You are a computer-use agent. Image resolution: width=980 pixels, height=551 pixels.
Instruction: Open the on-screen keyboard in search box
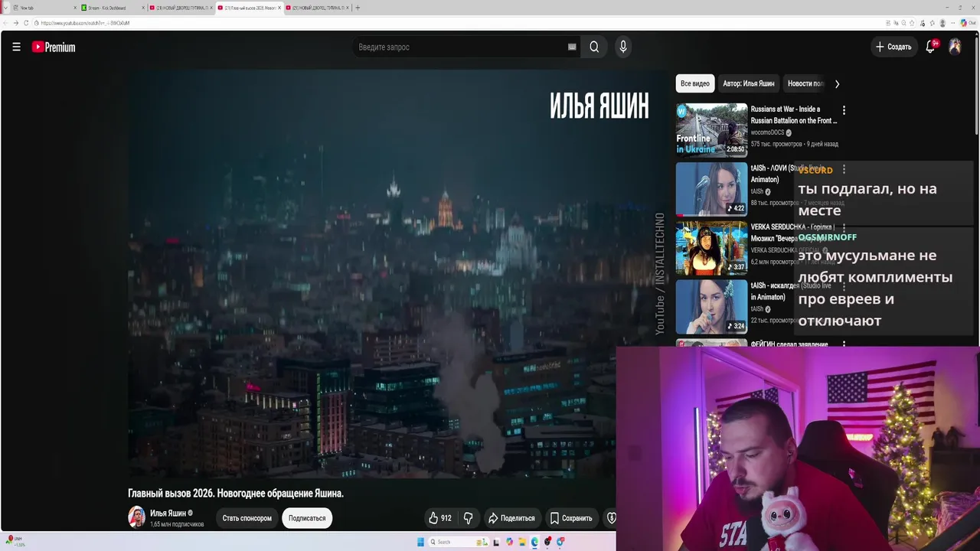point(572,47)
